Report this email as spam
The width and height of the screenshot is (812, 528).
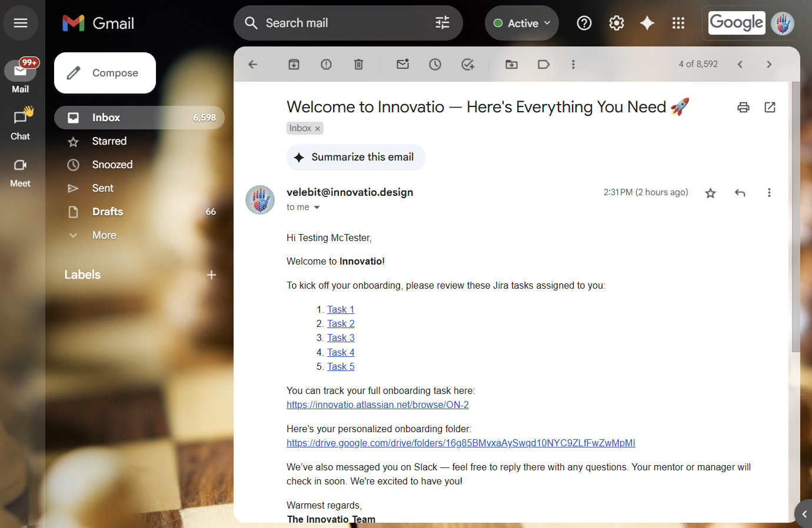[326, 64]
